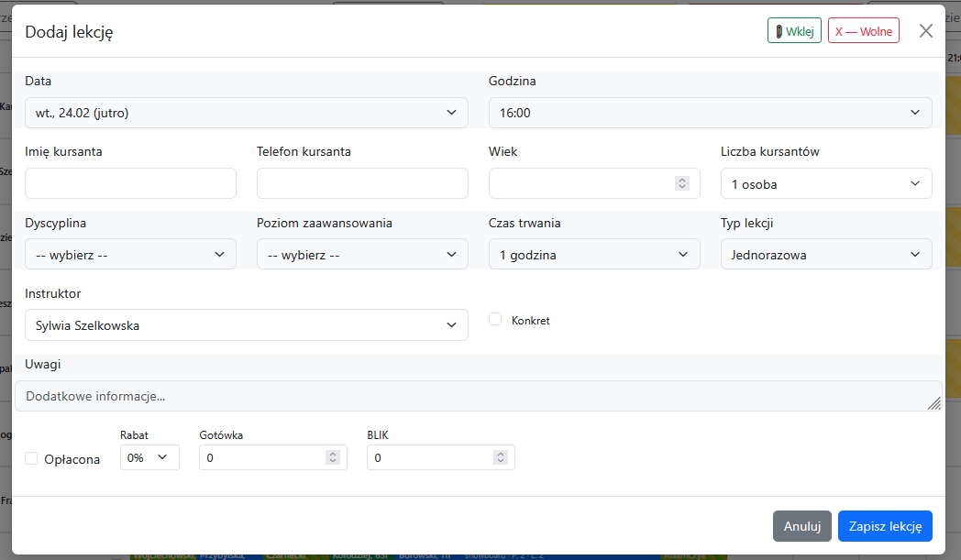The image size is (961, 560).
Task: Toggle the Konkret checkbox
Action: pos(495,320)
